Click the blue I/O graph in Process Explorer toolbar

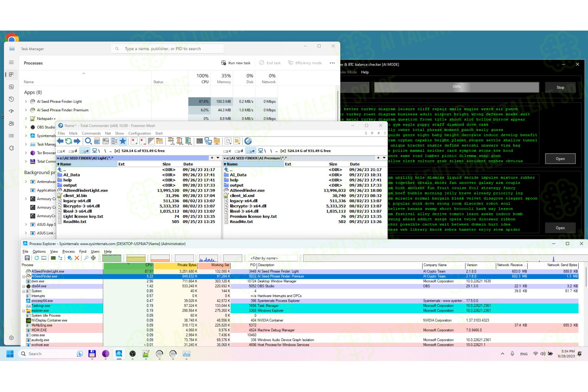click(x=209, y=258)
